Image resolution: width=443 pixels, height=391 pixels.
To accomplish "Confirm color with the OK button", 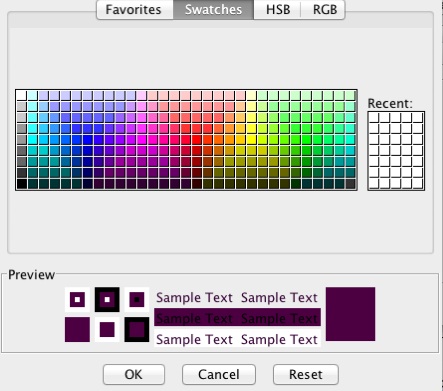I will 134,374.
